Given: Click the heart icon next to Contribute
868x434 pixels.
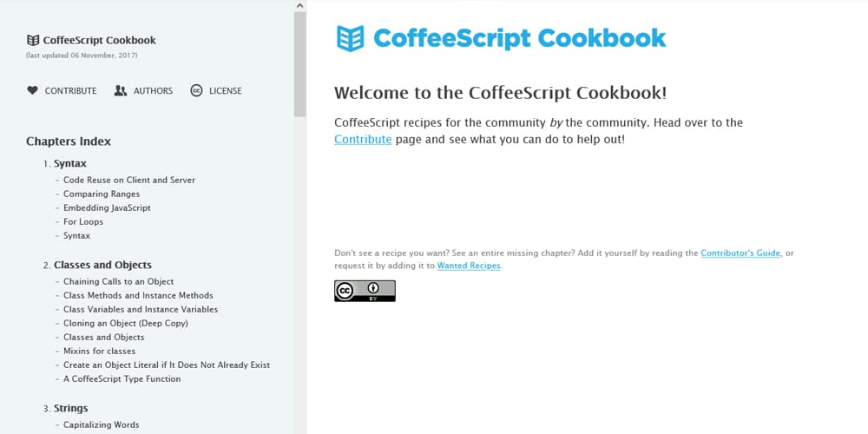Looking at the screenshot, I should coord(33,90).
